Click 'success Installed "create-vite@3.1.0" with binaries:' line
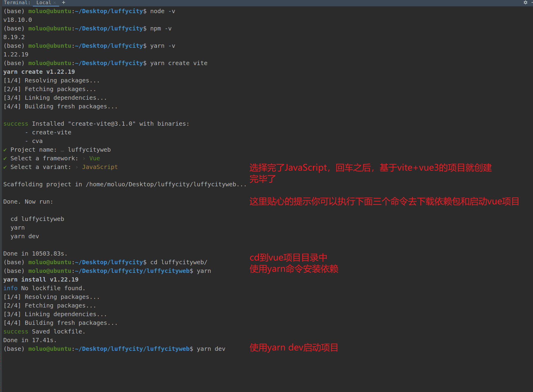533x392 pixels. pos(96,124)
